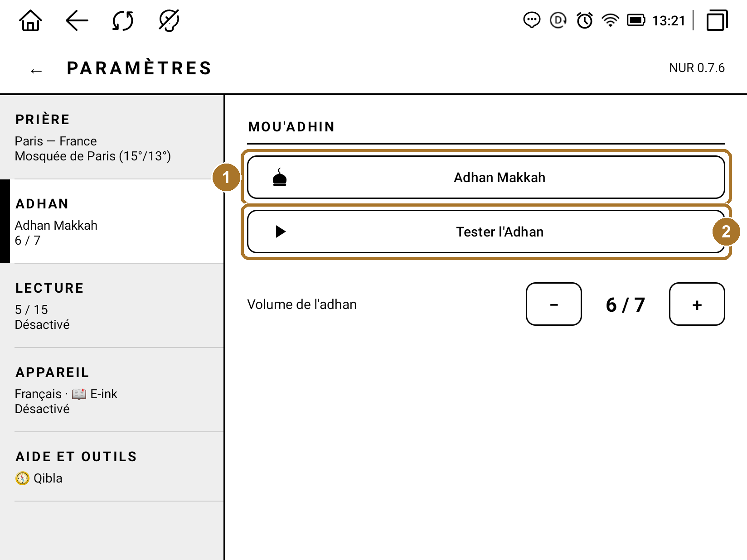Open Aide et Outils Qibla section

tap(112, 467)
